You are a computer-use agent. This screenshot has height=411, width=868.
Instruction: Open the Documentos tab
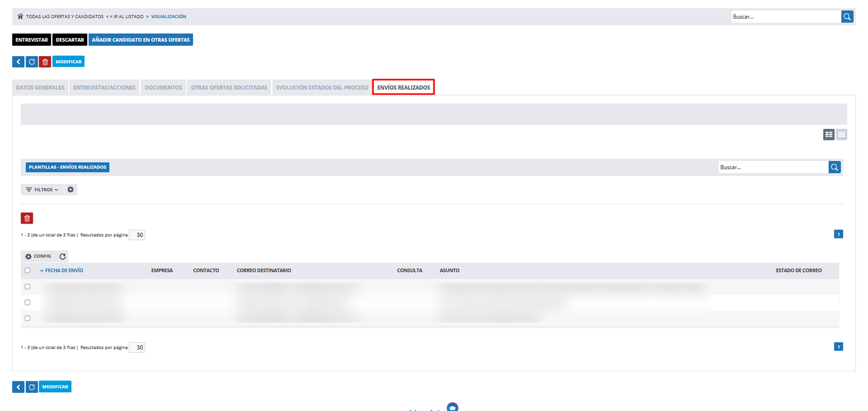click(x=163, y=87)
